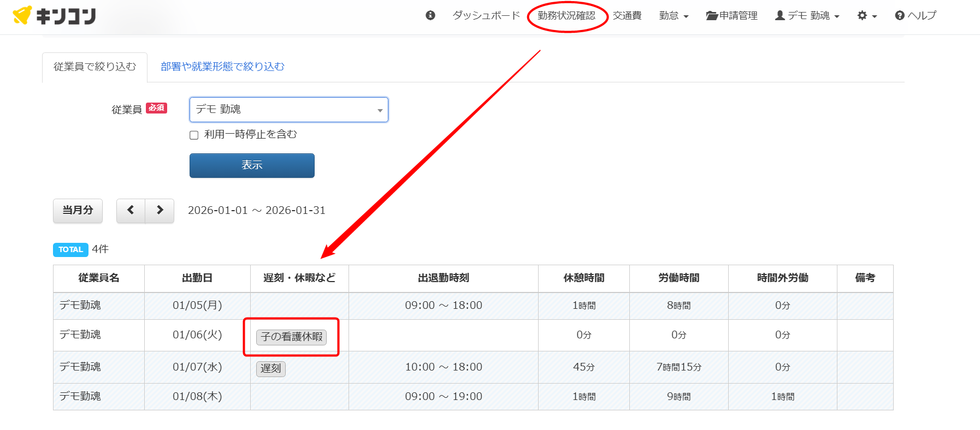Open the gear settings menu
This screenshot has height=430, width=980.
[867, 16]
